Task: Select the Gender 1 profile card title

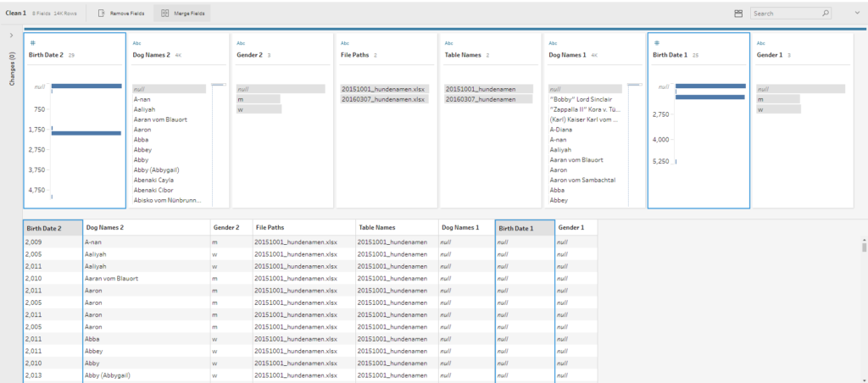Action: [x=770, y=55]
